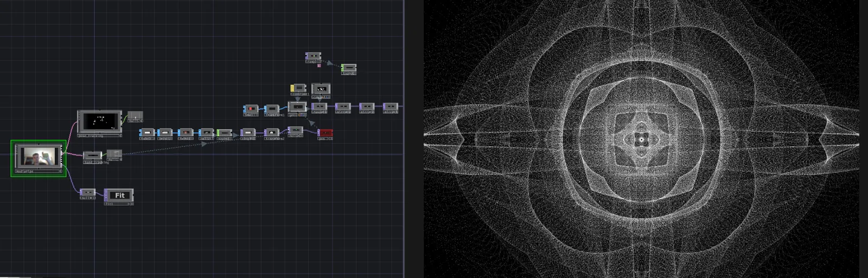Select the node with black-and-white preview above the chain
Screen dimensions: 868x278
(321, 90)
